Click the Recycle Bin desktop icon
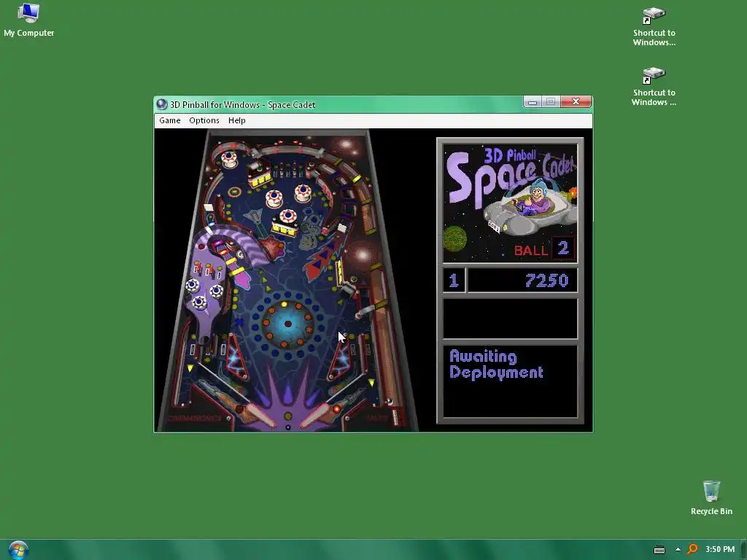 (x=711, y=497)
